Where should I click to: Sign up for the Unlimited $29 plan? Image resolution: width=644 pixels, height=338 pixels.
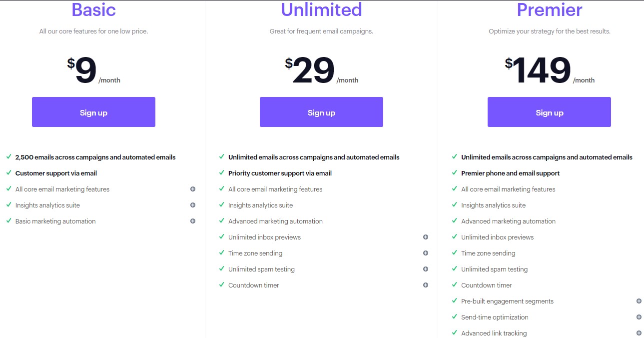(321, 112)
